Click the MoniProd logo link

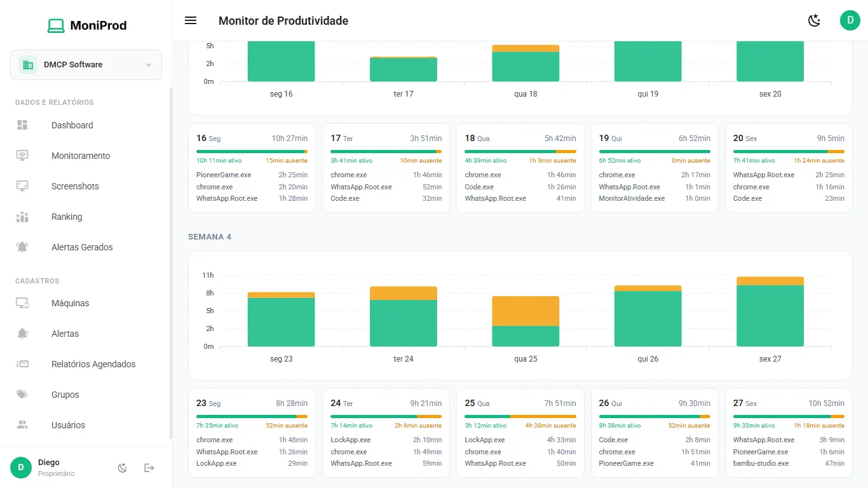[86, 25]
